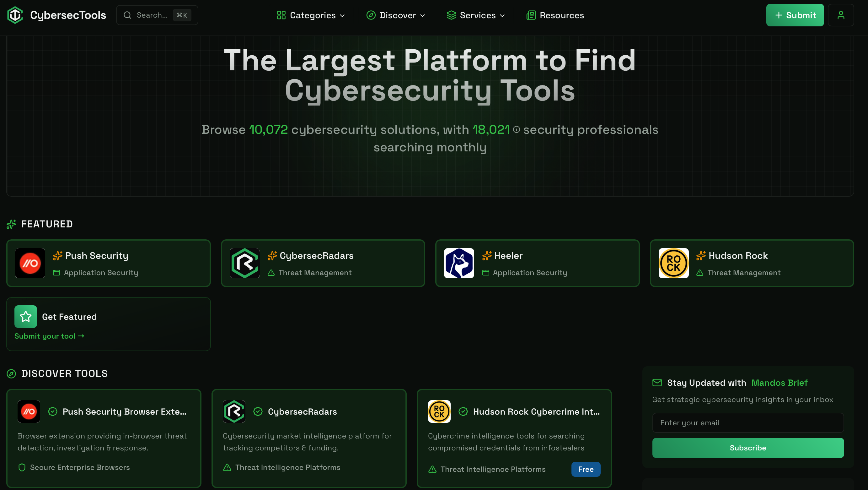
Task: Open the Services menu
Action: [x=476, y=15]
